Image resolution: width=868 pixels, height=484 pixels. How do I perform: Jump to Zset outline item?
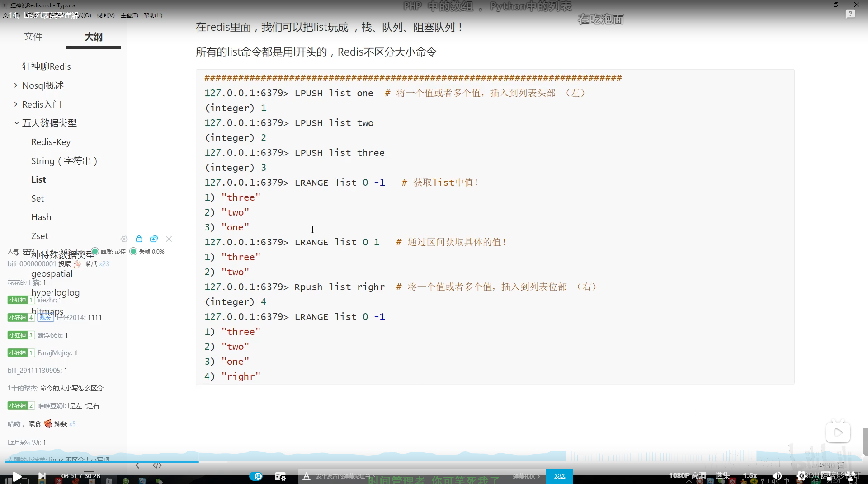pos(39,236)
